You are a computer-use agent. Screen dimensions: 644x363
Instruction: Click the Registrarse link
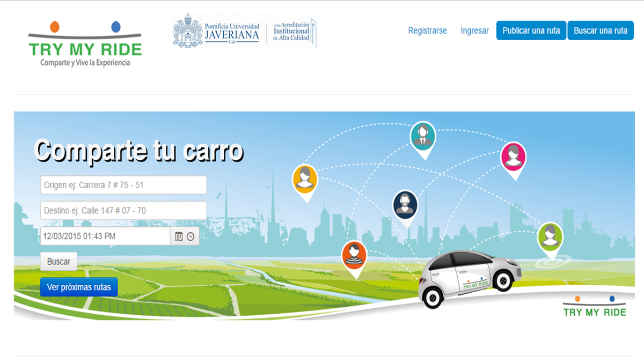[x=427, y=31]
